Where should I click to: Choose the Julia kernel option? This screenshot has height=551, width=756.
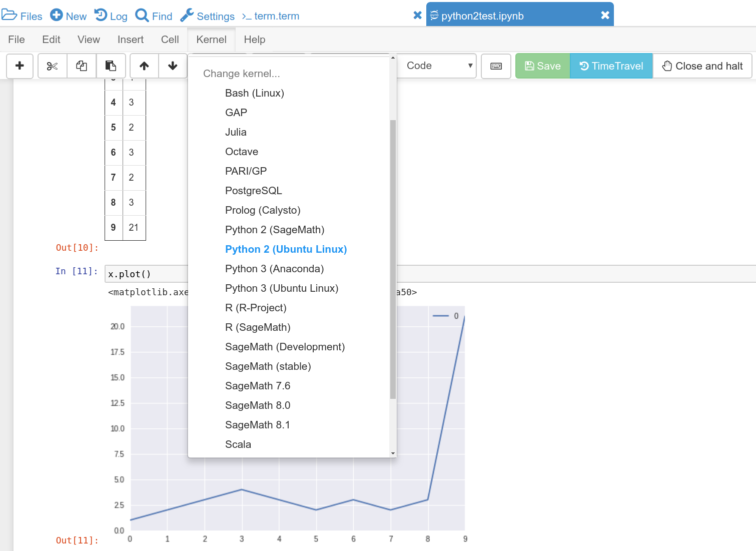click(236, 132)
